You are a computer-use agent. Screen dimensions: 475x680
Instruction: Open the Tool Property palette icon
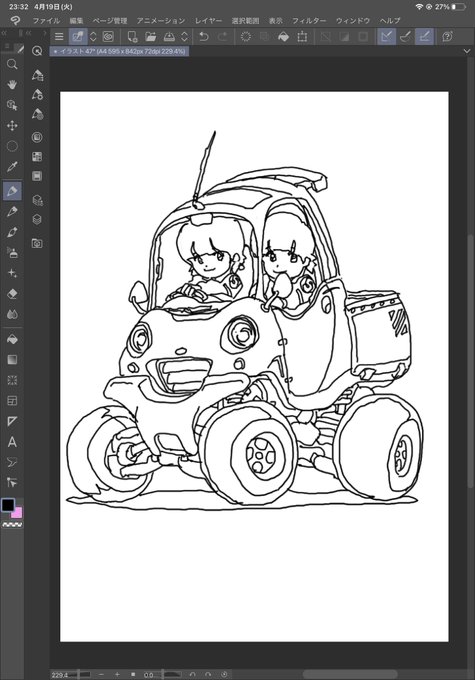pyautogui.click(x=37, y=94)
